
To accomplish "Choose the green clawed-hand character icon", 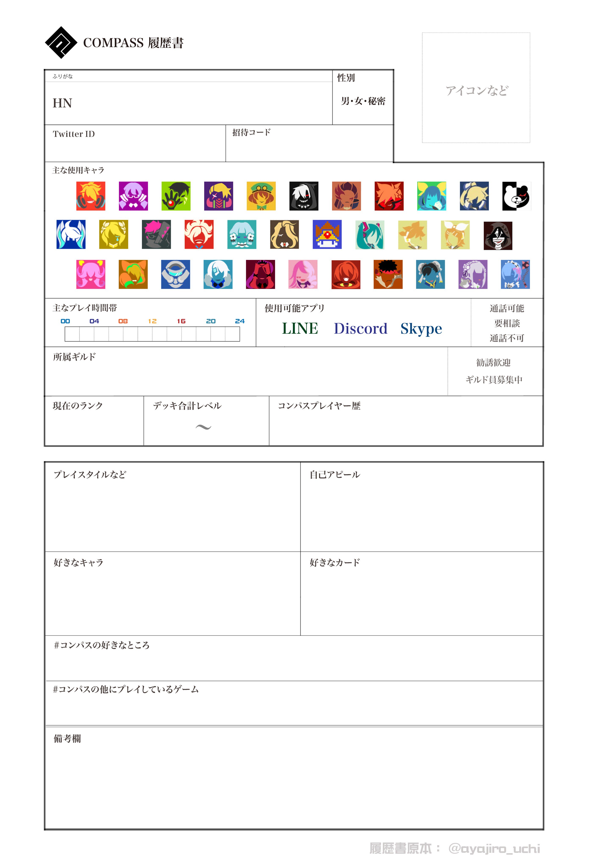I will [176, 196].
